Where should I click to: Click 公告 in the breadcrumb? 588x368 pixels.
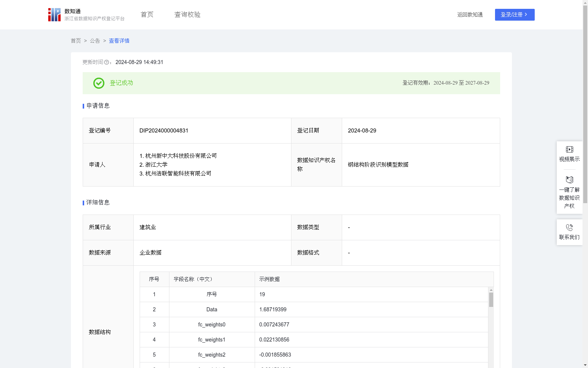tap(95, 41)
